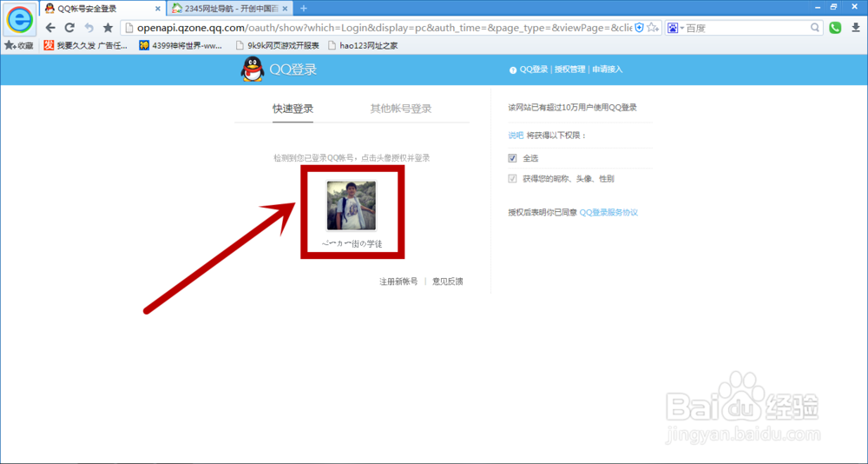Select the 其他帐号登录 tab
This screenshot has height=464, width=868.
(401, 109)
